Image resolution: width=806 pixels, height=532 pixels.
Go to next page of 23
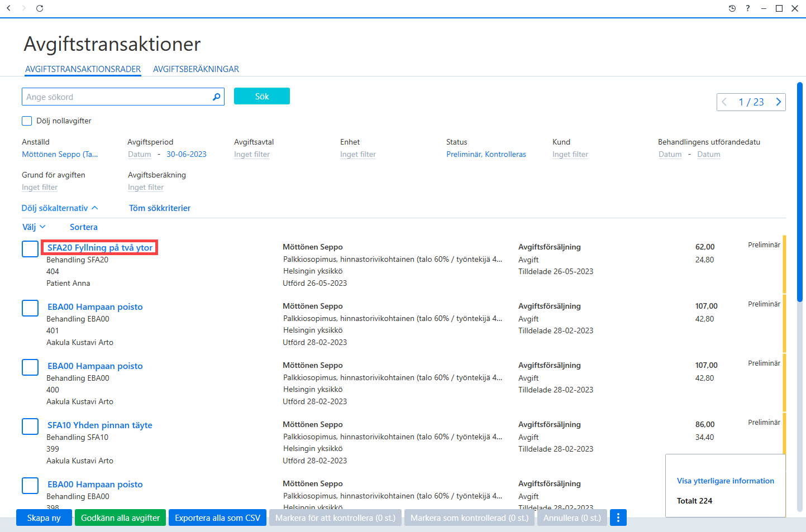tap(778, 102)
